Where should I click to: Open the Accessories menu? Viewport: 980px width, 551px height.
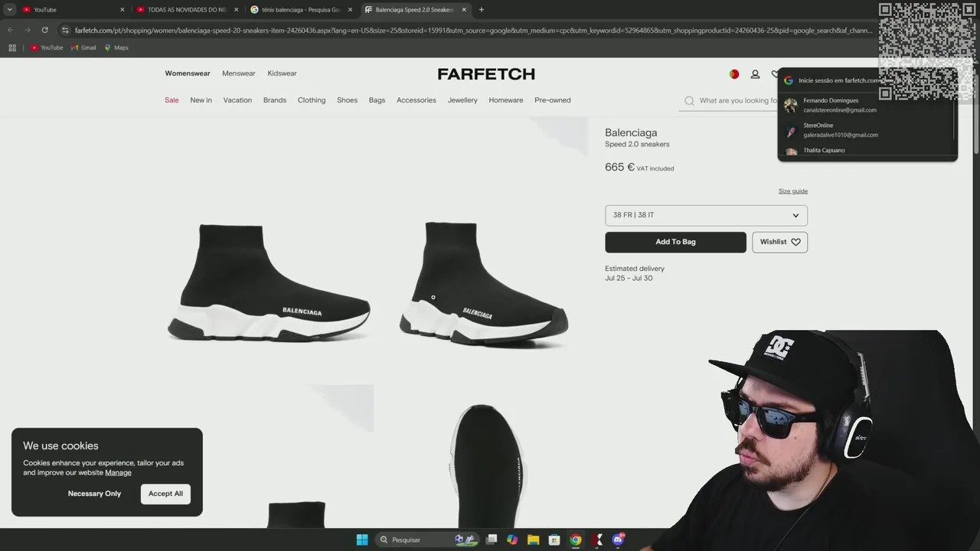tap(416, 100)
